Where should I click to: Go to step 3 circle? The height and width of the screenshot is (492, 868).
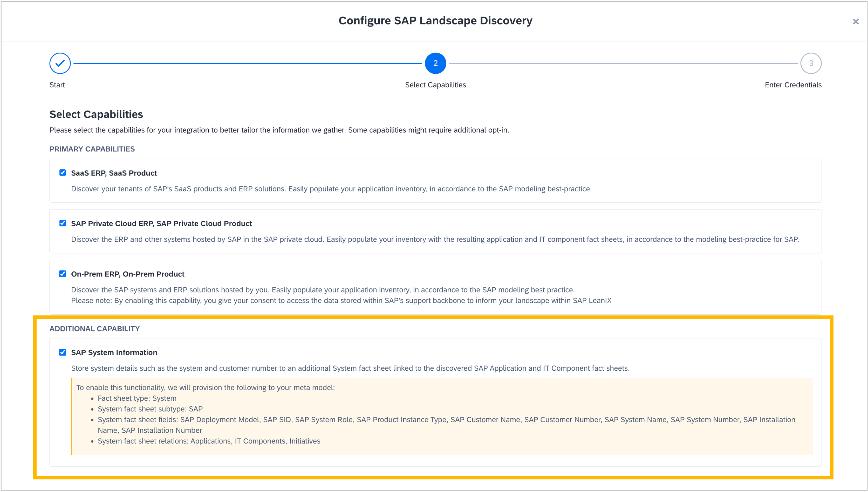coord(811,63)
